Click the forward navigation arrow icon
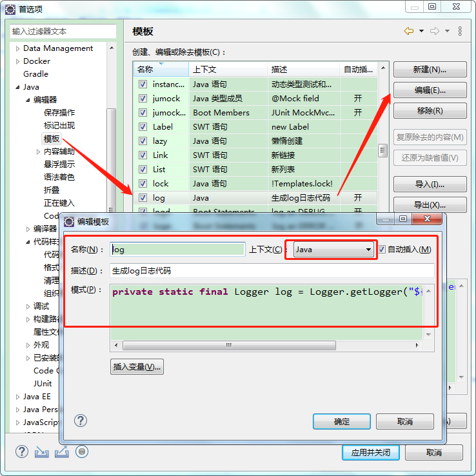Image resolution: width=476 pixels, height=476 pixels. [435, 31]
